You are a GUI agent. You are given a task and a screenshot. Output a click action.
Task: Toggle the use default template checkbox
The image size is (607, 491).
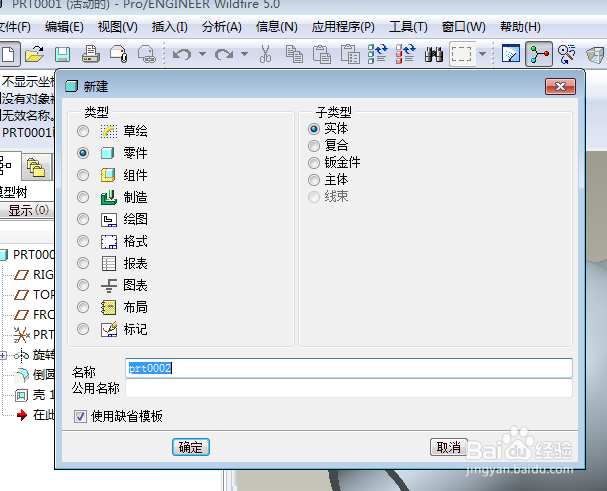[x=80, y=417]
